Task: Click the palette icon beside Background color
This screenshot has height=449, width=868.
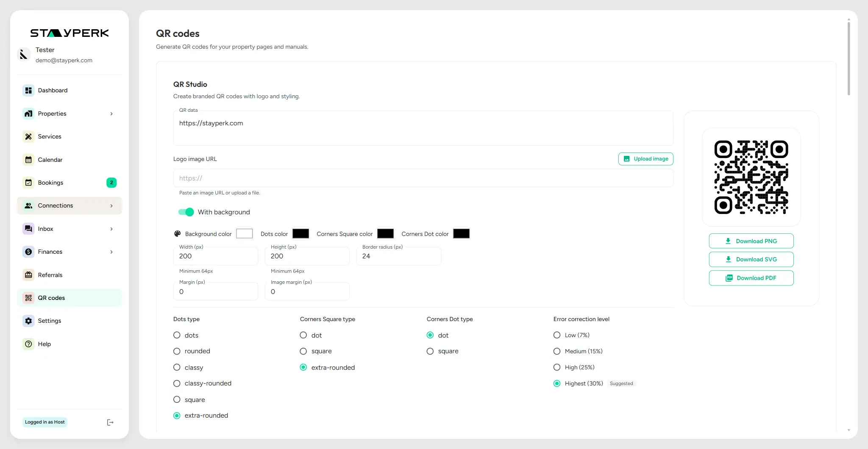Action: pos(178,234)
